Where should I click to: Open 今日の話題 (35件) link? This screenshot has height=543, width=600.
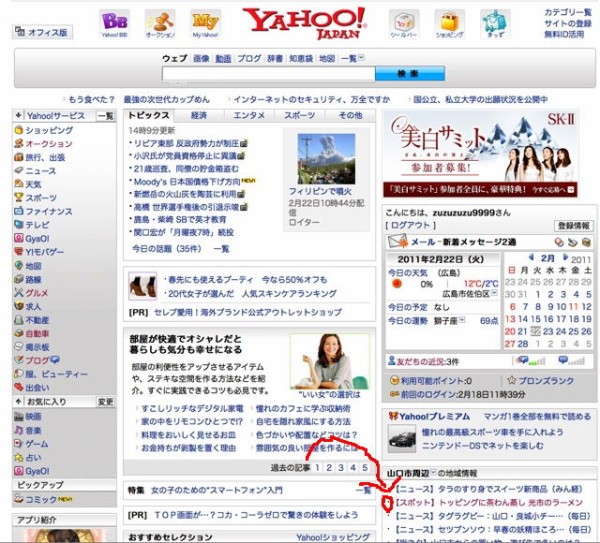(167, 249)
